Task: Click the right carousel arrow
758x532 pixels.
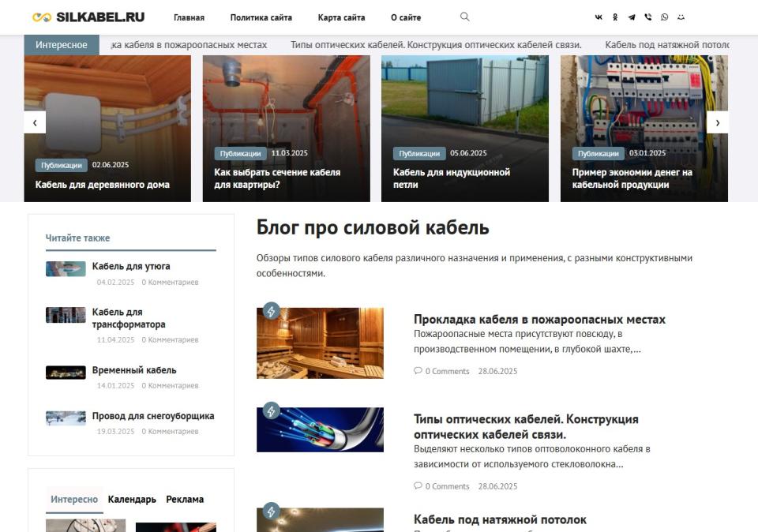Action: [x=718, y=122]
